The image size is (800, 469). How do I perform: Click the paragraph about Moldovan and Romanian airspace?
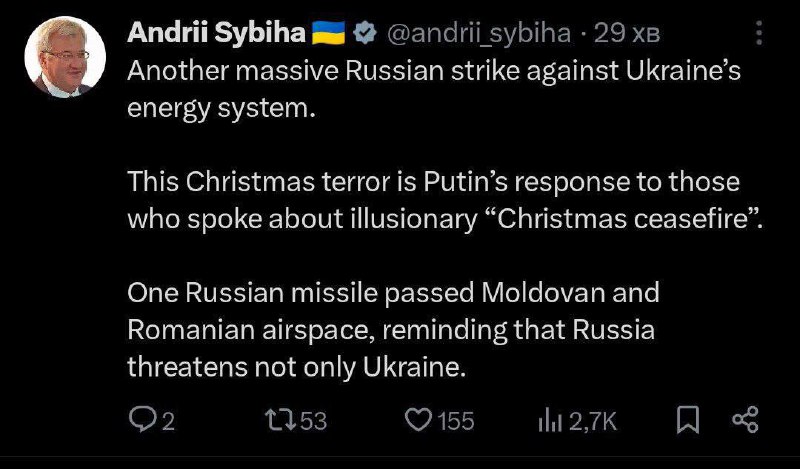(400, 331)
